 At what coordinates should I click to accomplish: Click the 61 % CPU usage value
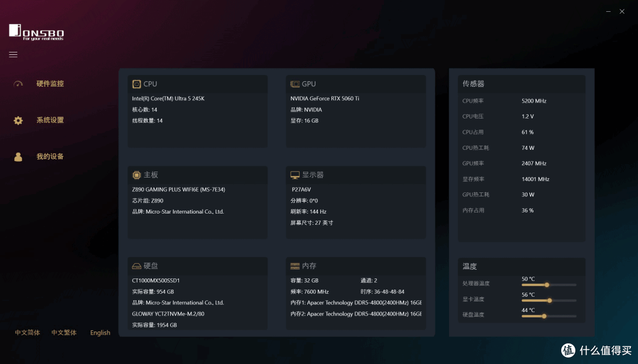528,132
